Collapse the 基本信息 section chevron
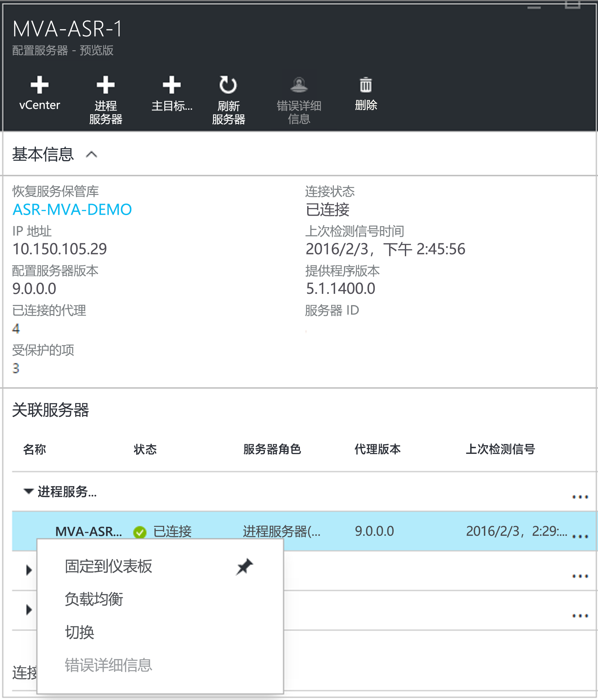This screenshot has height=700, width=598. [91, 155]
